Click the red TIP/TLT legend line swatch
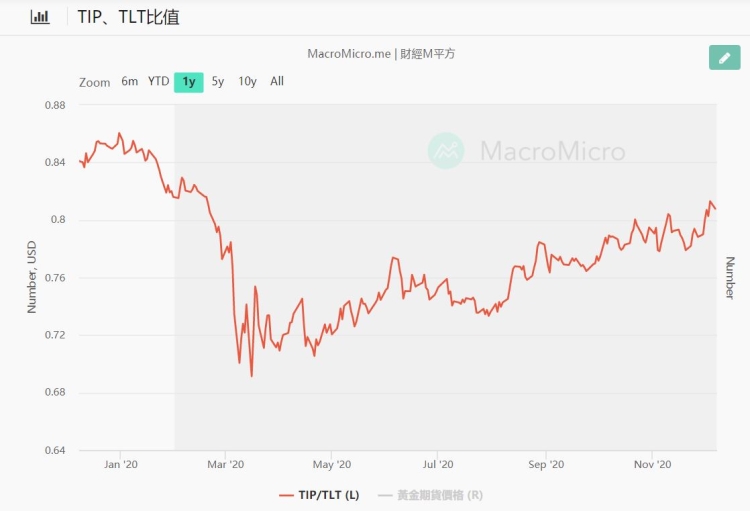This screenshot has width=750, height=511. [288, 494]
